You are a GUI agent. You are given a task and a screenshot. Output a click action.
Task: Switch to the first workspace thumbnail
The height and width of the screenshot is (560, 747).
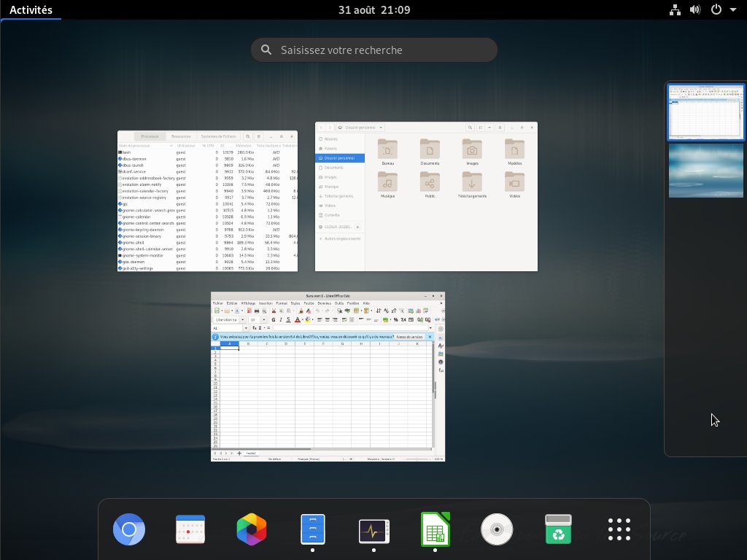point(705,112)
